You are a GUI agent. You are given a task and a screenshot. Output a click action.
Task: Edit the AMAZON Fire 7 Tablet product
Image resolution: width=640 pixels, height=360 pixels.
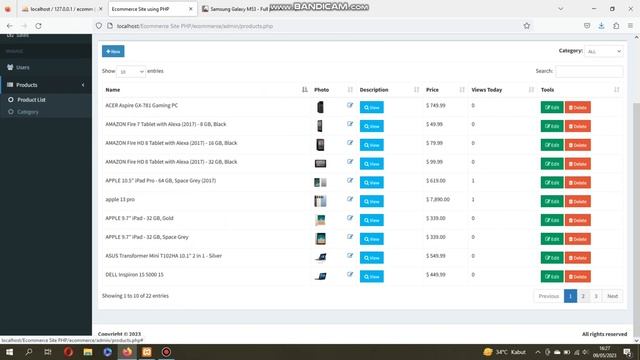552,126
